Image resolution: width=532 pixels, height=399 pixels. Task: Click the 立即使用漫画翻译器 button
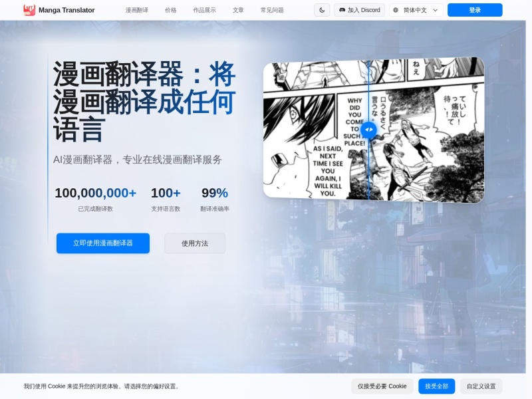tap(103, 243)
